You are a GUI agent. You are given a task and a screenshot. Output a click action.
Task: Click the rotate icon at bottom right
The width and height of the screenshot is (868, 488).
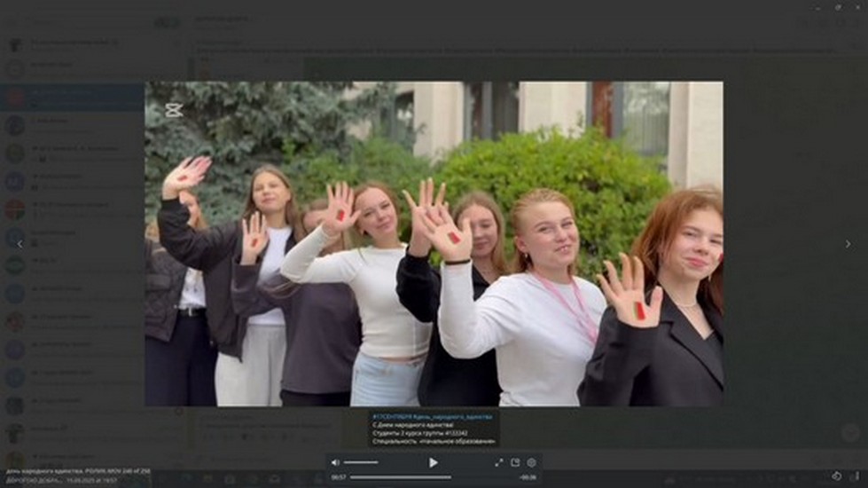click(836, 476)
